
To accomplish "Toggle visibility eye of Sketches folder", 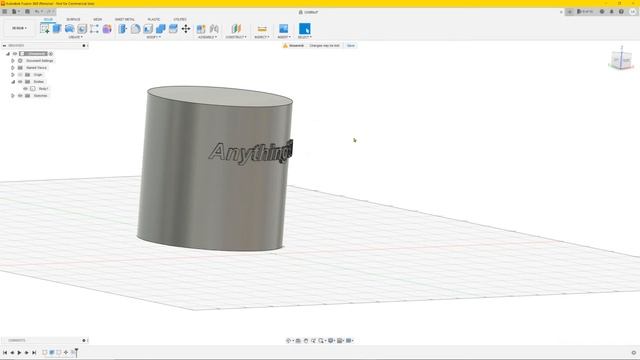I will pos(20,96).
